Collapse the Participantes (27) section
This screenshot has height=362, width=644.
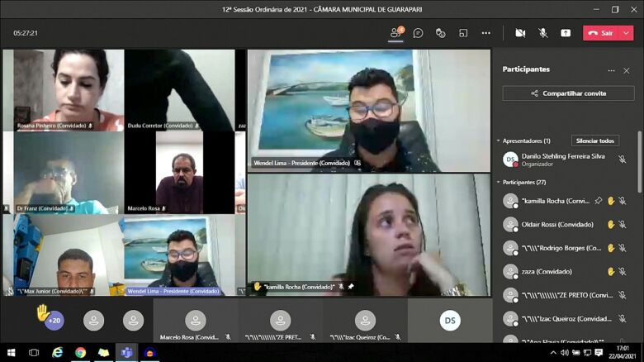coord(498,183)
